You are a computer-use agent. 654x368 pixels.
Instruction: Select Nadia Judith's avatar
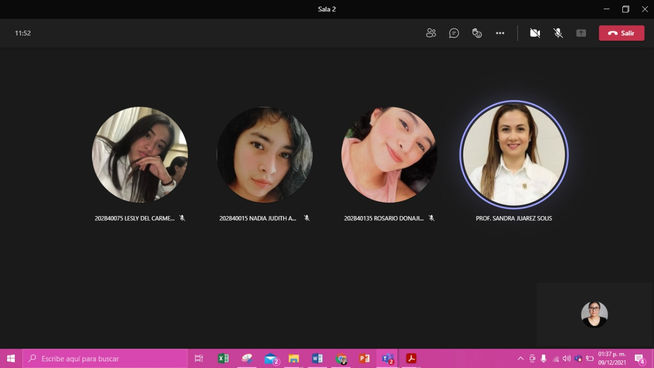(265, 154)
